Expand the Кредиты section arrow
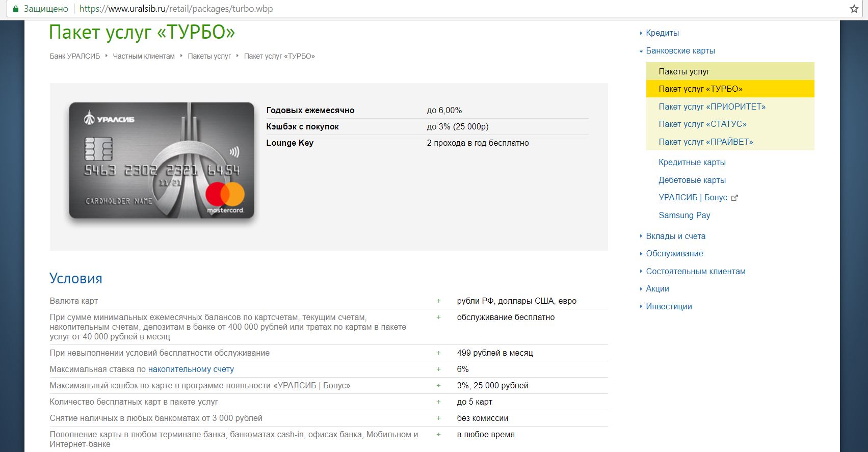 [641, 33]
